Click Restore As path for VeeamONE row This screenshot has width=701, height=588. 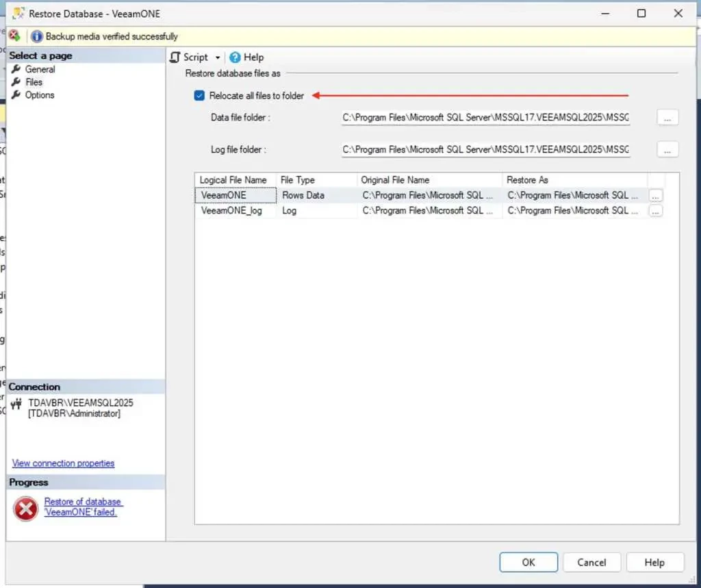click(575, 195)
